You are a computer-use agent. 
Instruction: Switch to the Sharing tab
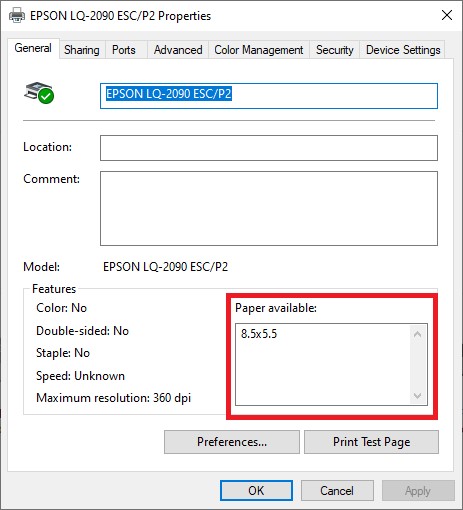tap(82, 50)
